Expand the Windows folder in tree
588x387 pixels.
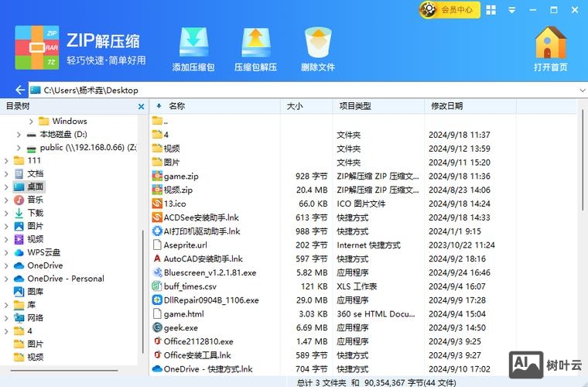[31, 121]
